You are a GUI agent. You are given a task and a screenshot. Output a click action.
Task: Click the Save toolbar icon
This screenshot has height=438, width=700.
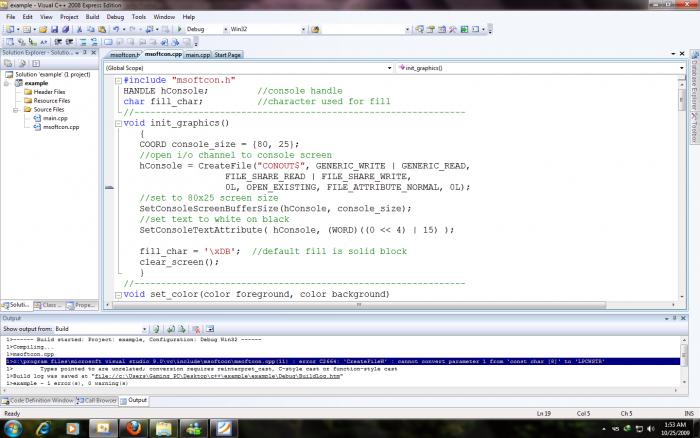click(x=53, y=30)
